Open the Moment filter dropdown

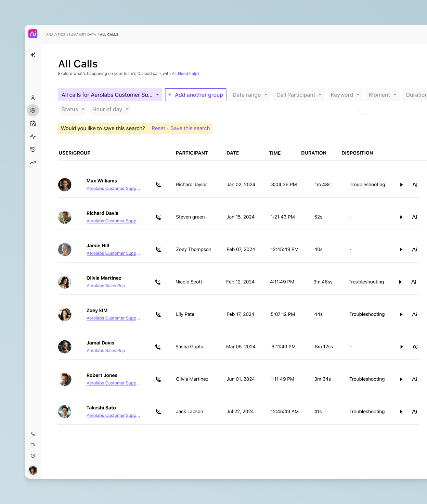tap(383, 95)
